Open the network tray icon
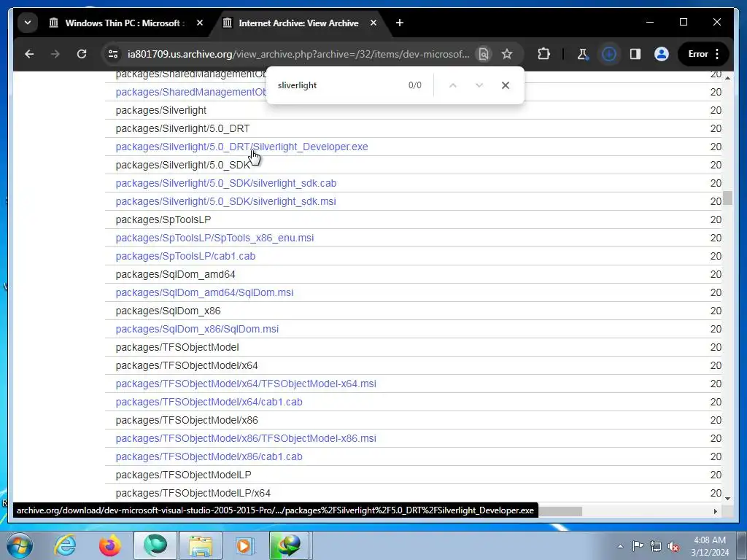Screen dimensions: 747x560 [x=656, y=546]
